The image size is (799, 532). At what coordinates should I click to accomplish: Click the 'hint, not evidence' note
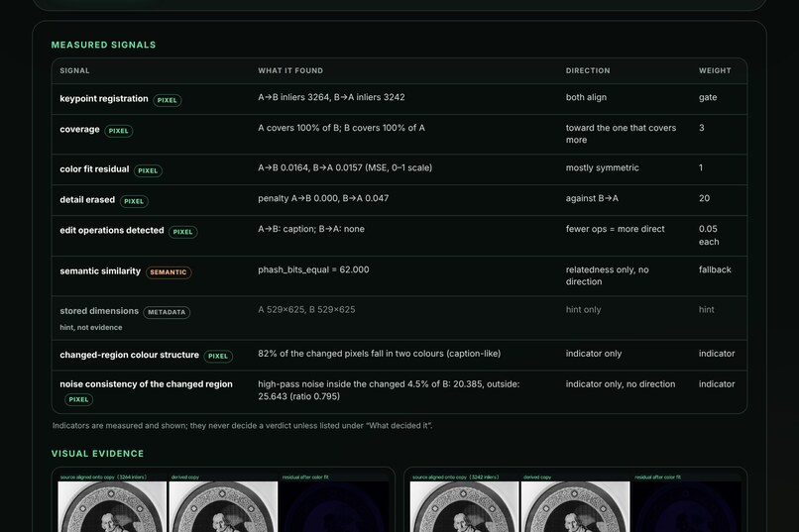click(90, 327)
